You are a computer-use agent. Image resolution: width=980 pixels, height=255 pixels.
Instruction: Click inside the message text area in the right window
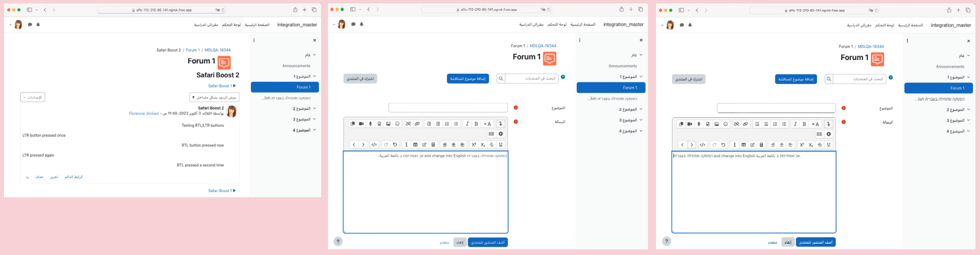pyautogui.click(x=754, y=192)
